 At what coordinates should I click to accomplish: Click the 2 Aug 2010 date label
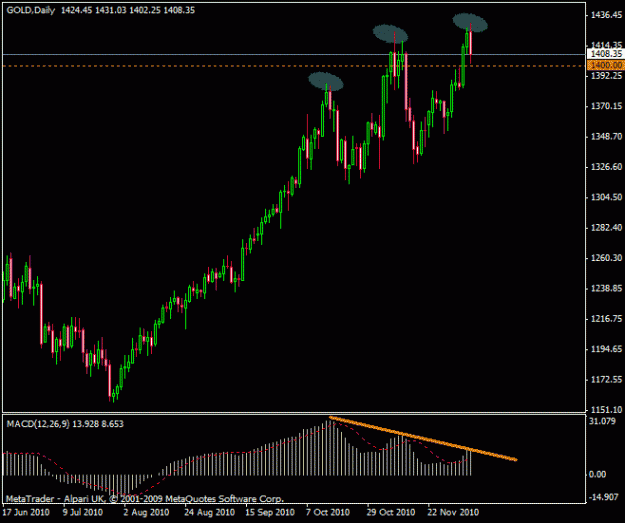146,512
